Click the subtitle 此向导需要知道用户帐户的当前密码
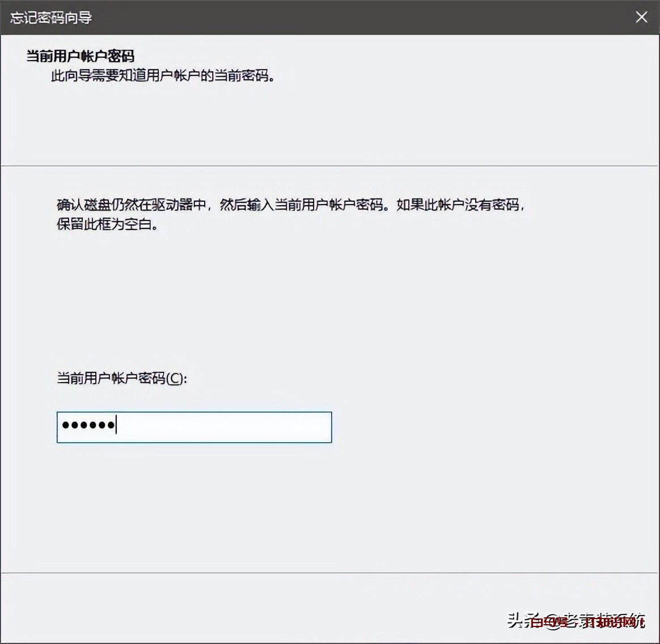660x644 pixels. [x=163, y=75]
